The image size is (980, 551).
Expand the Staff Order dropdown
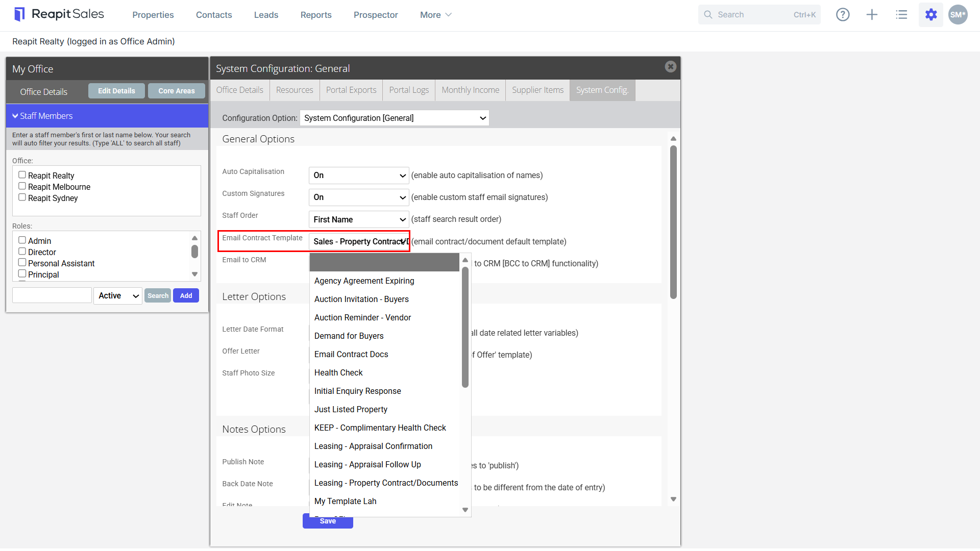359,219
